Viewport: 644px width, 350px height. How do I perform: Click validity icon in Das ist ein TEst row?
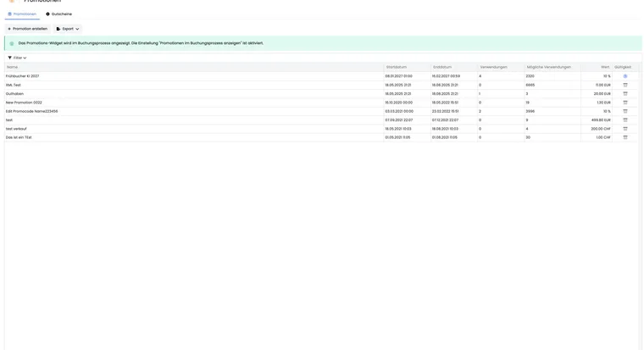[625, 137]
